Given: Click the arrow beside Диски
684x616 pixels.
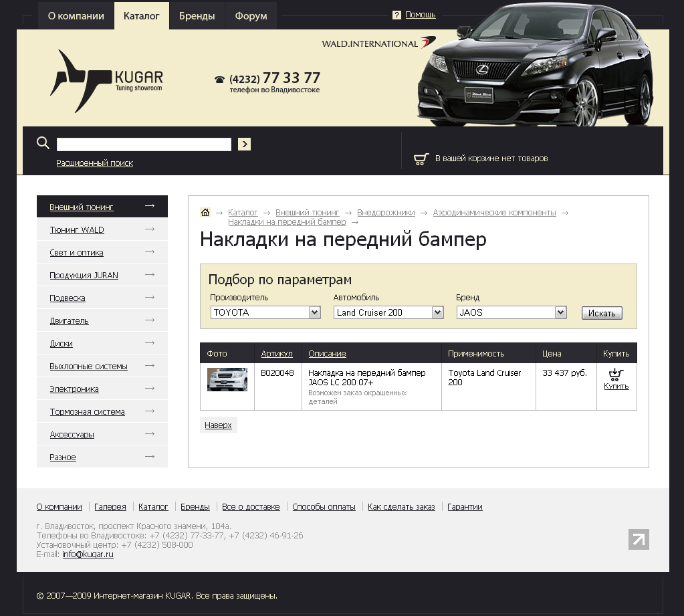Looking at the screenshot, I should (x=150, y=343).
